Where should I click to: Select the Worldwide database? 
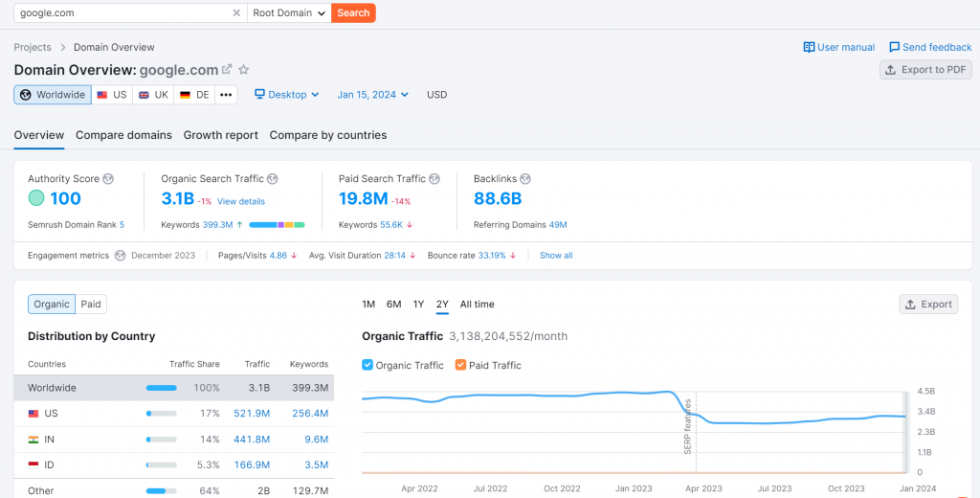tap(53, 95)
